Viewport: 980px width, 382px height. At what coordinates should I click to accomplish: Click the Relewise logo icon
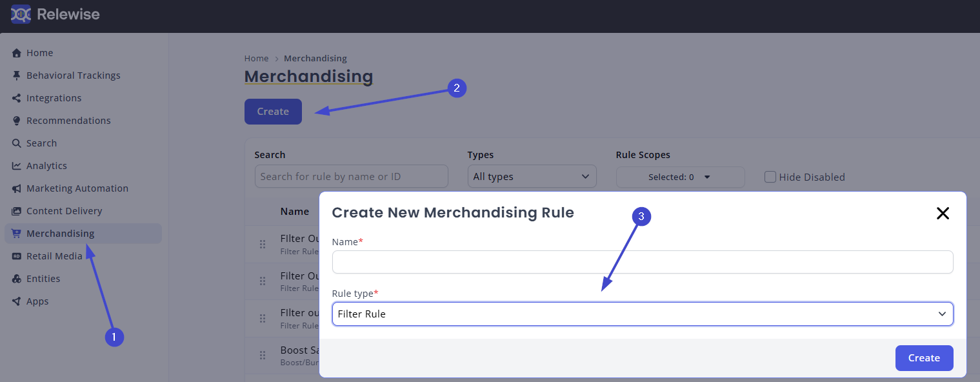[21, 14]
